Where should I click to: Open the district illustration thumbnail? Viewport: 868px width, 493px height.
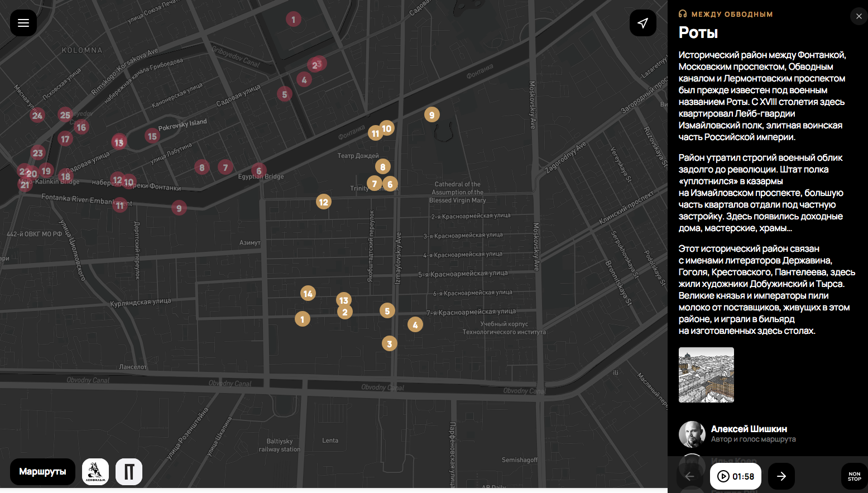[706, 375]
